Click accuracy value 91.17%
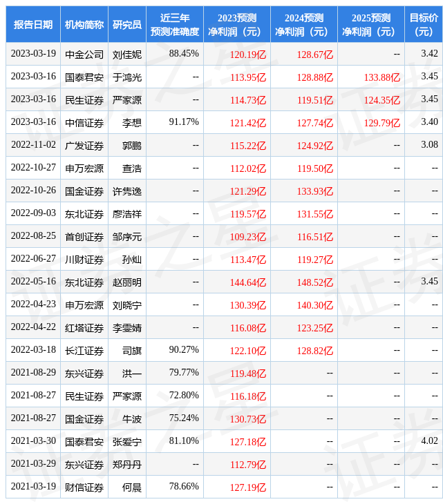Screen dimensions: 443x504 [x=184, y=122]
